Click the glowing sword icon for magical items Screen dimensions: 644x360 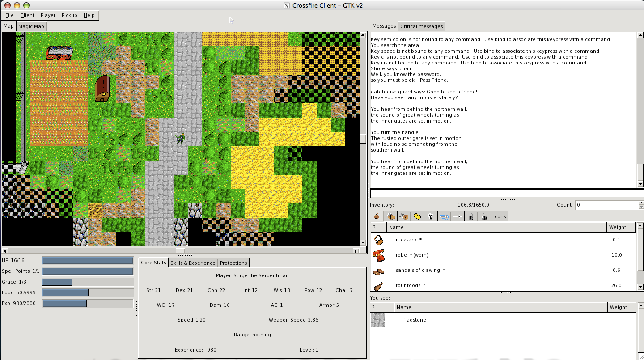(444, 216)
